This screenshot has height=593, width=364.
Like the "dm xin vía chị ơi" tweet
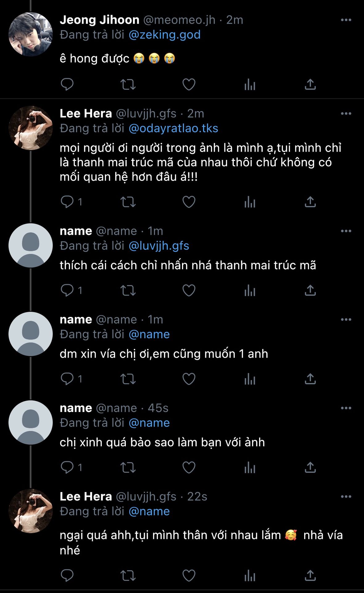(189, 379)
